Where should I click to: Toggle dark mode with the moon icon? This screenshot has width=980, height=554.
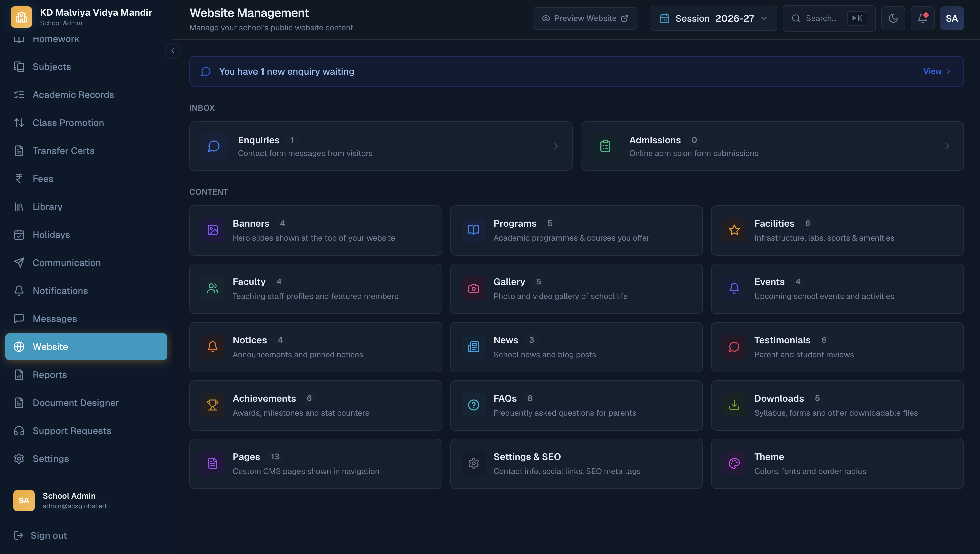(x=893, y=18)
